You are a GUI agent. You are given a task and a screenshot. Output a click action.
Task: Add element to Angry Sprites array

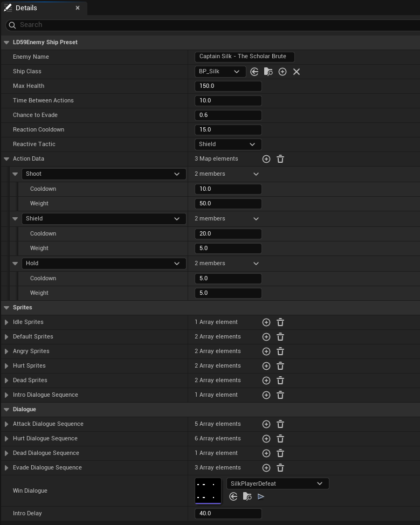click(266, 351)
